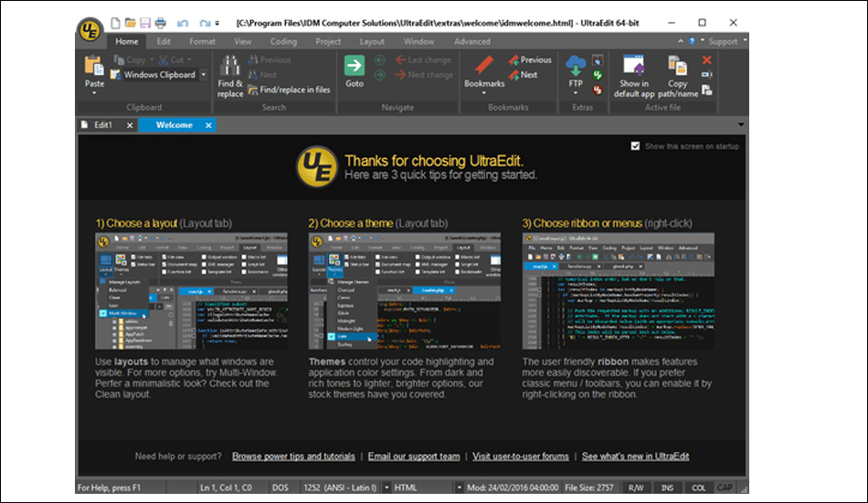Jump to Next change

pos(424,74)
